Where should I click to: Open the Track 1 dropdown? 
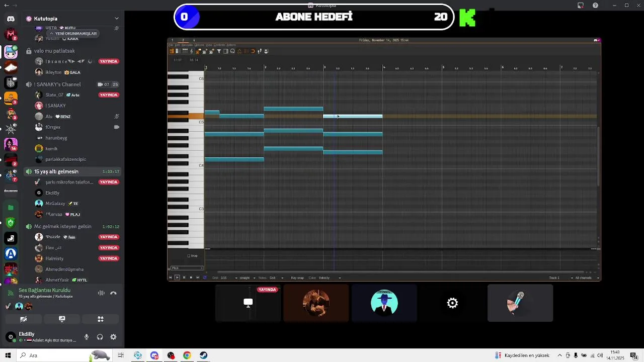[561, 278]
